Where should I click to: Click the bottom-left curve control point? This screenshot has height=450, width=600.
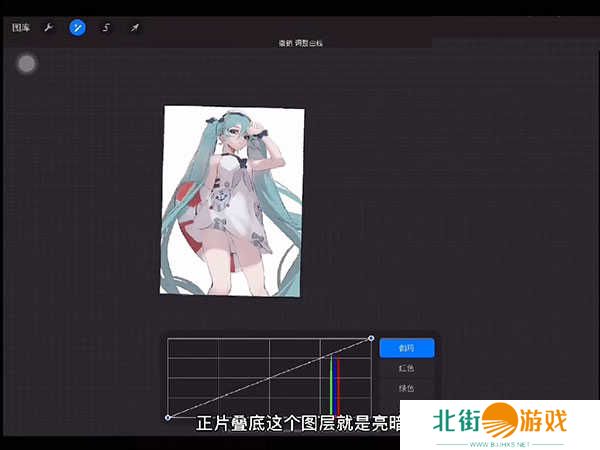pos(167,417)
